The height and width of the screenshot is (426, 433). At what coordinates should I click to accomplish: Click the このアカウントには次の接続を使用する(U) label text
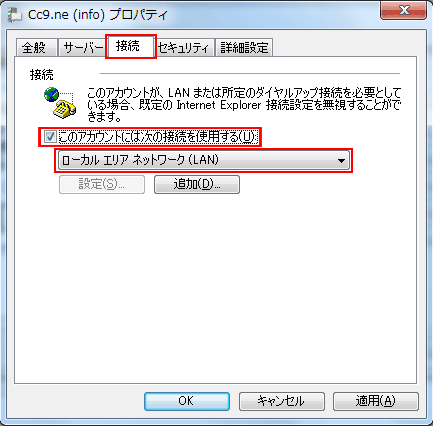click(157, 137)
